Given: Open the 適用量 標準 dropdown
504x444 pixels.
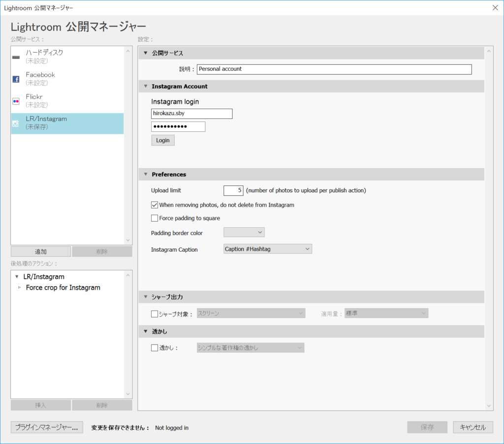Looking at the screenshot, I should [x=386, y=313].
